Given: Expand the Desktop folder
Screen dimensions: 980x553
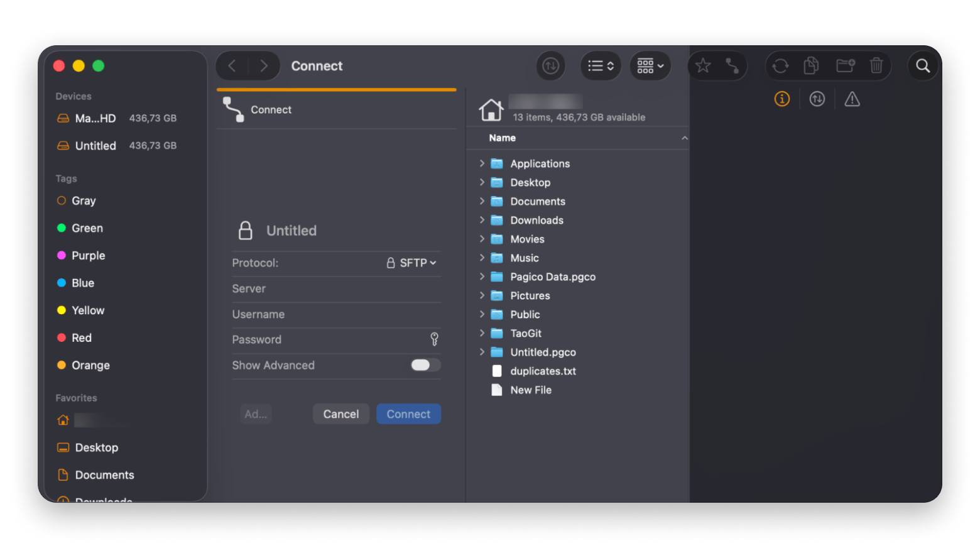Looking at the screenshot, I should [482, 182].
